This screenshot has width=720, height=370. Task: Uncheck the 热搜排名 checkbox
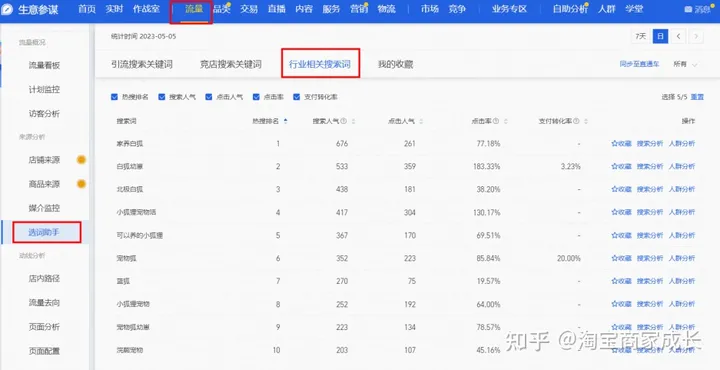[x=114, y=97]
